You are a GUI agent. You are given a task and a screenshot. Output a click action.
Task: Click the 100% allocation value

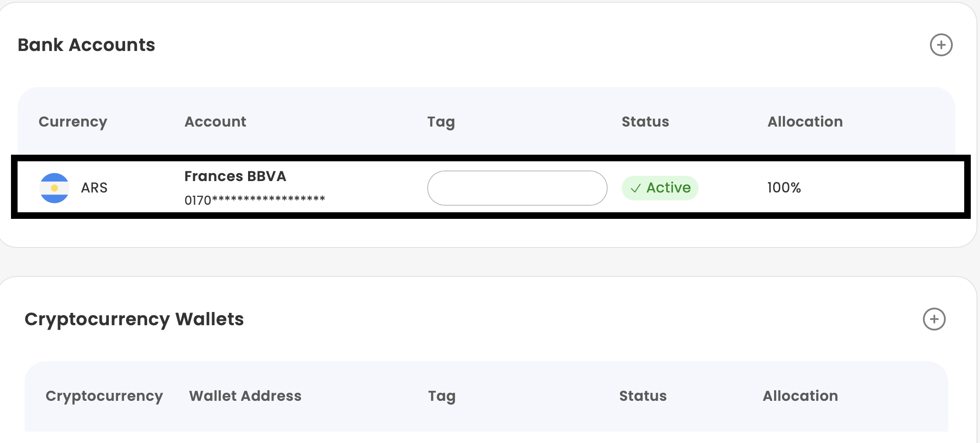(x=784, y=188)
